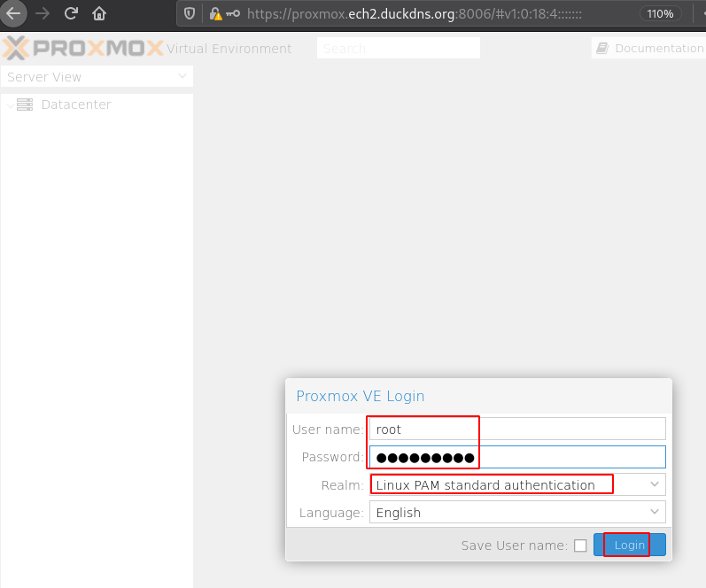Inspect the insecure connection lock warning icon
The height and width of the screenshot is (588, 706).
215,14
